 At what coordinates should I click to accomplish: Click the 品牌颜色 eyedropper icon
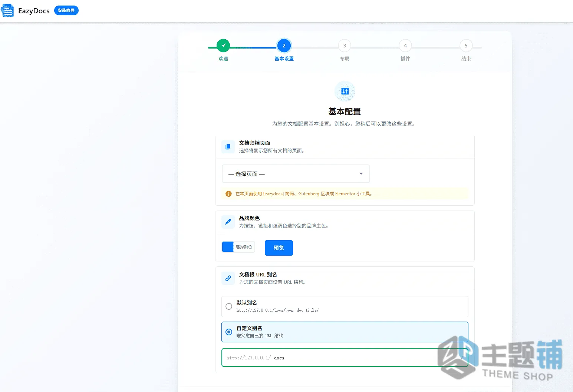228,222
